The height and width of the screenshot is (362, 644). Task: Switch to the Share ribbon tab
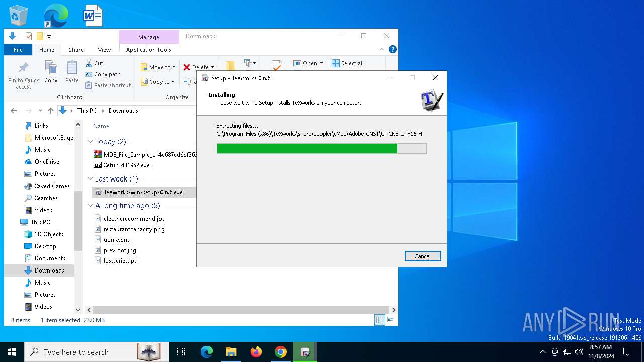coord(76,50)
